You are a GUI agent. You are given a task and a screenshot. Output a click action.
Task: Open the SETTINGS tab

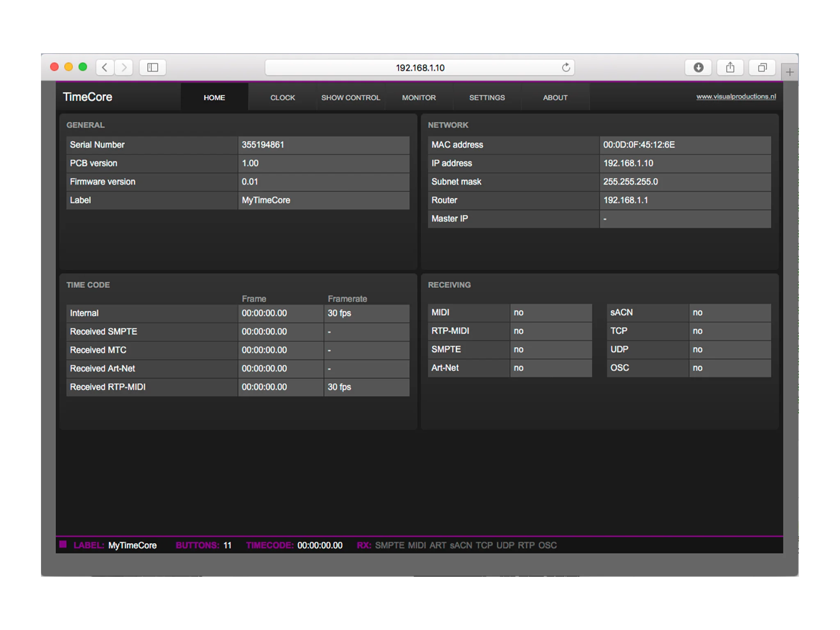pos(487,98)
